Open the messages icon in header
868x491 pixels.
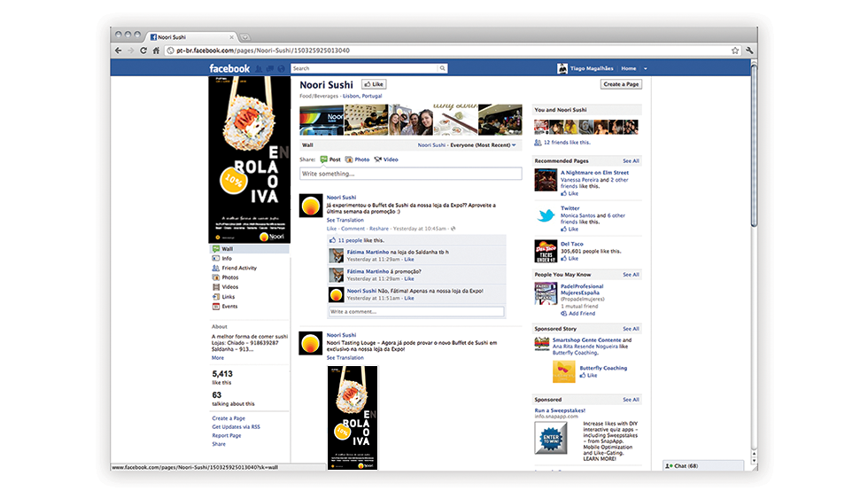(270, 68)
